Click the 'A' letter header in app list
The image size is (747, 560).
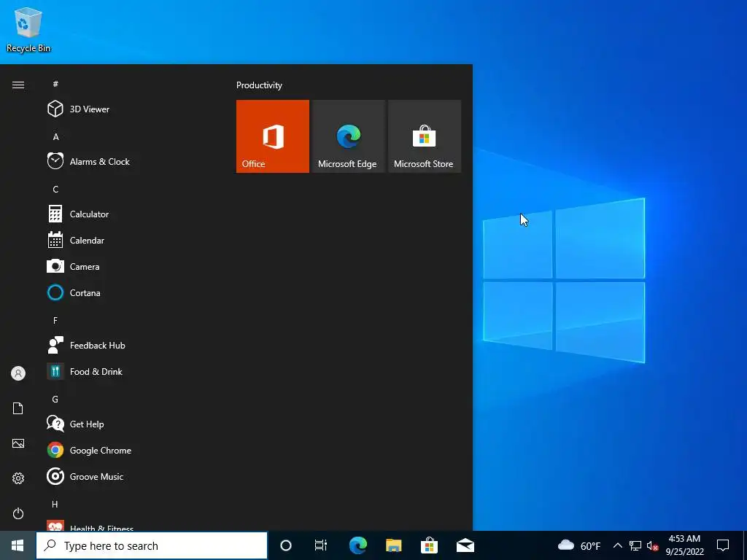55,136
